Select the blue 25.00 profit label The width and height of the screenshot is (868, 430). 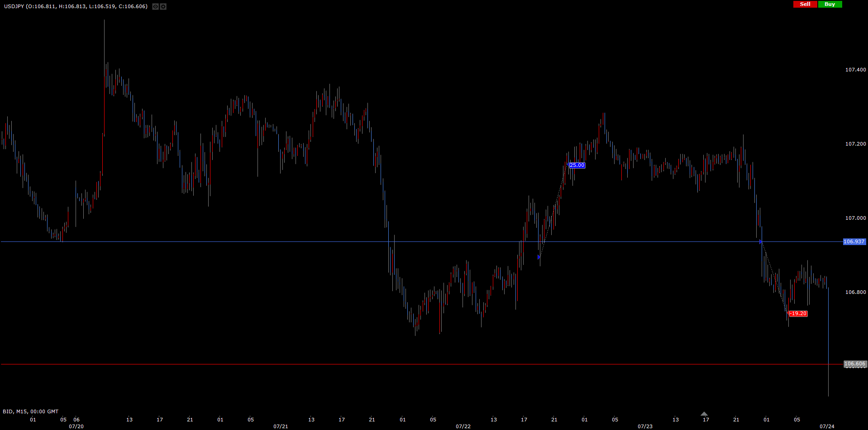(x=577, y=165)
